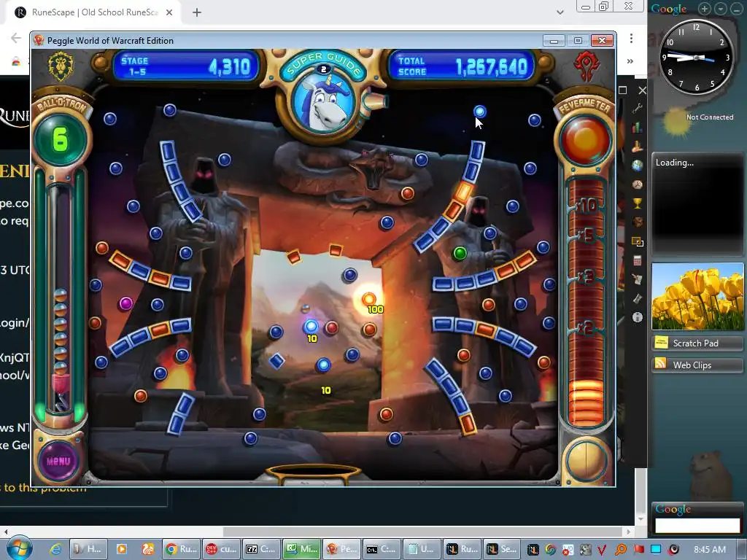747x560 pixels.
Task: Add a gadget with Google sidebar plus button
Action: (x=705, y=9)
